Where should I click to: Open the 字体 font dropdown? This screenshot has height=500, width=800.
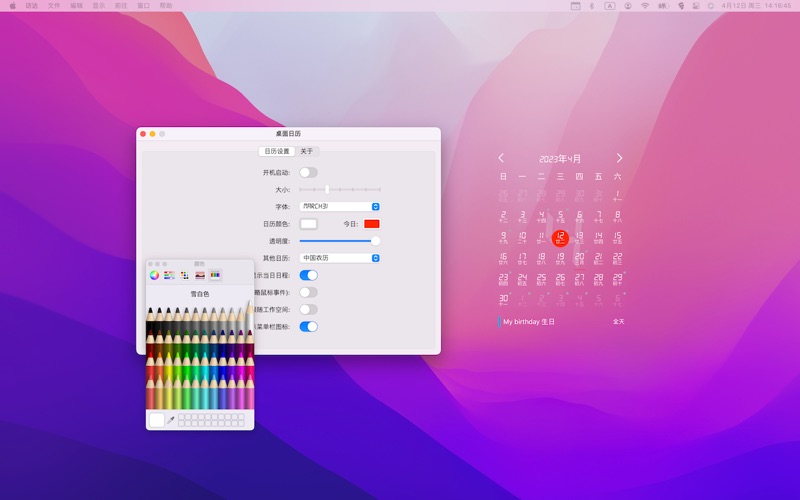pos(340,207)
